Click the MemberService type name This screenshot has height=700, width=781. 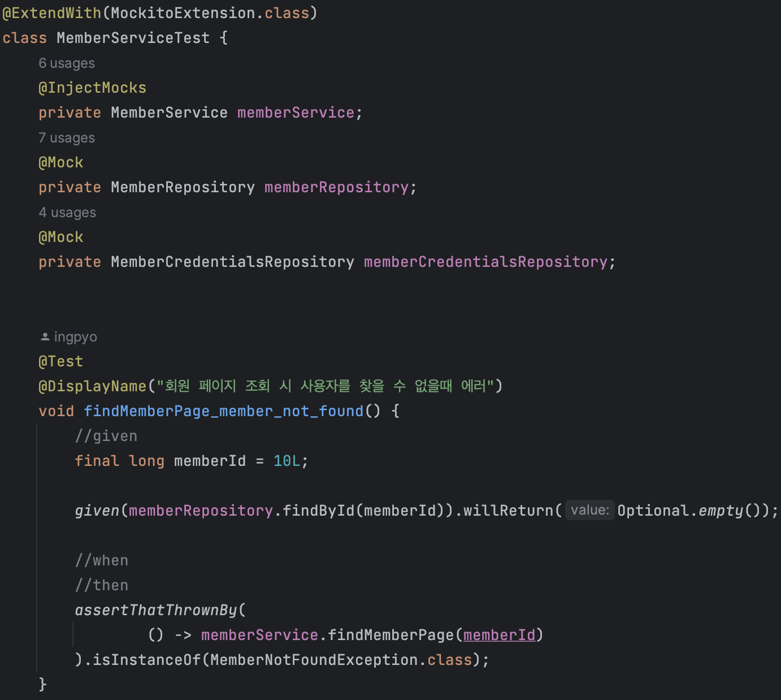coord(169,113)
